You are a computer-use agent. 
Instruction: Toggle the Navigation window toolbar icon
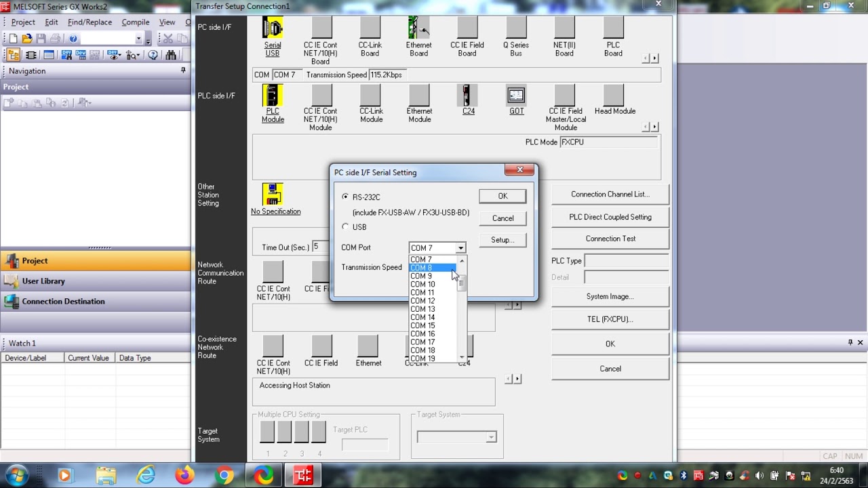coord(14,55)
